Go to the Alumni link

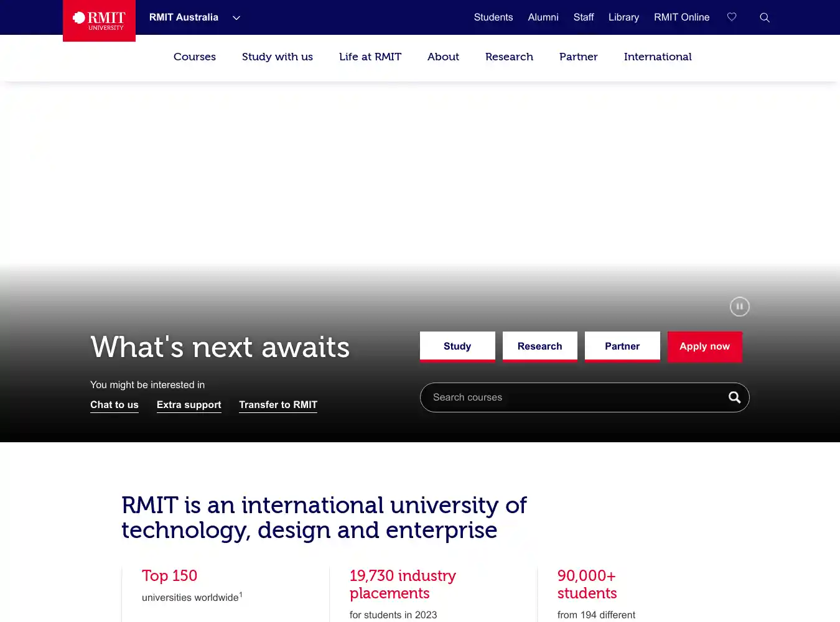543,17
